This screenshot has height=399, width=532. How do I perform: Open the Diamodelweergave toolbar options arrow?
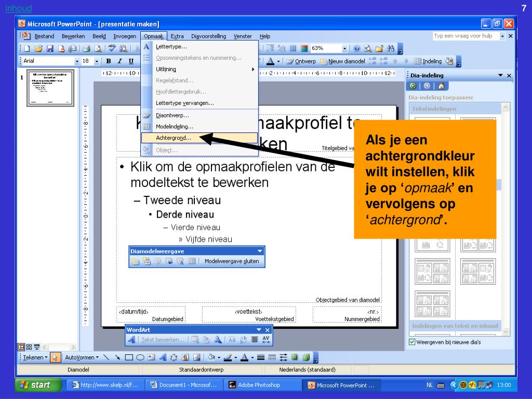click(x=260, y=251)
